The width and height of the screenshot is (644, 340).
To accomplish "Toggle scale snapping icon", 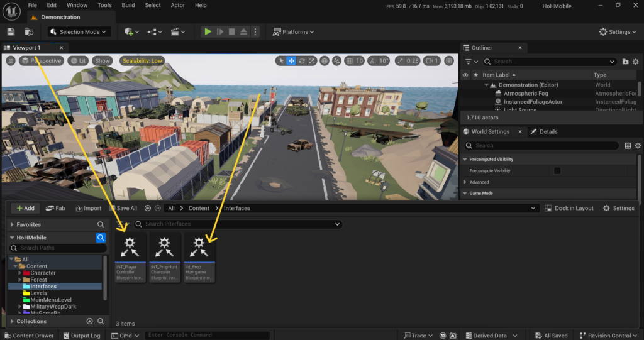I will tap(400, 61).
